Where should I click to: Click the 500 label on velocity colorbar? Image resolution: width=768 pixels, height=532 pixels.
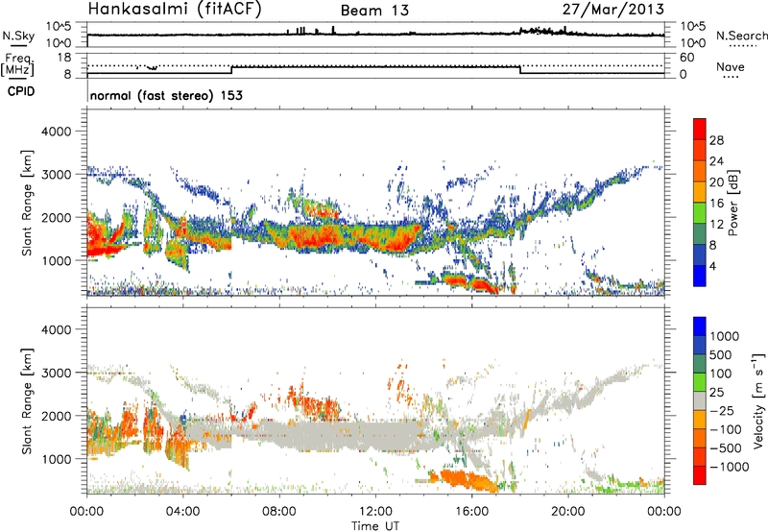pos(721,354)
